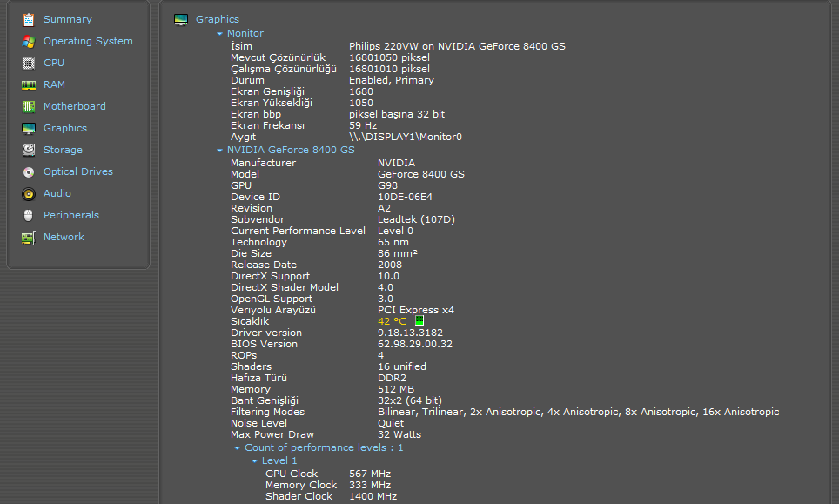Click the CPU chip icon
Image resolution: width=839 pixels, height=504 pixels.
pos(29,64)
